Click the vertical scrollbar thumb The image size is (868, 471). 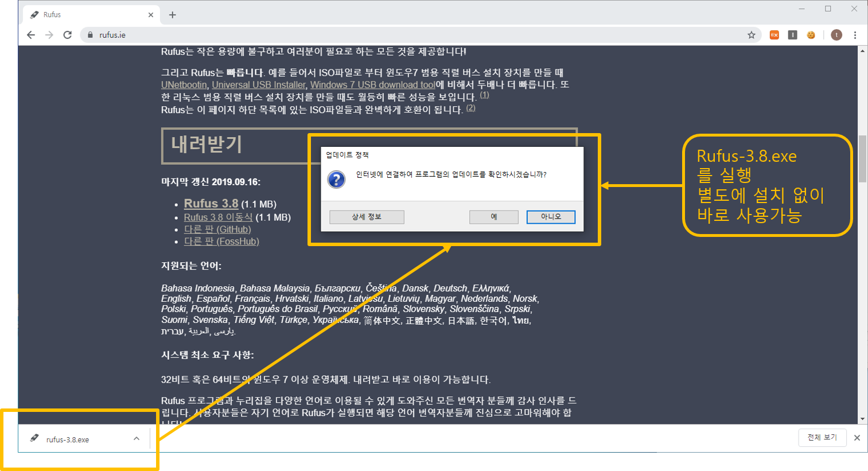pyautogui.click(x=862, y=159)
